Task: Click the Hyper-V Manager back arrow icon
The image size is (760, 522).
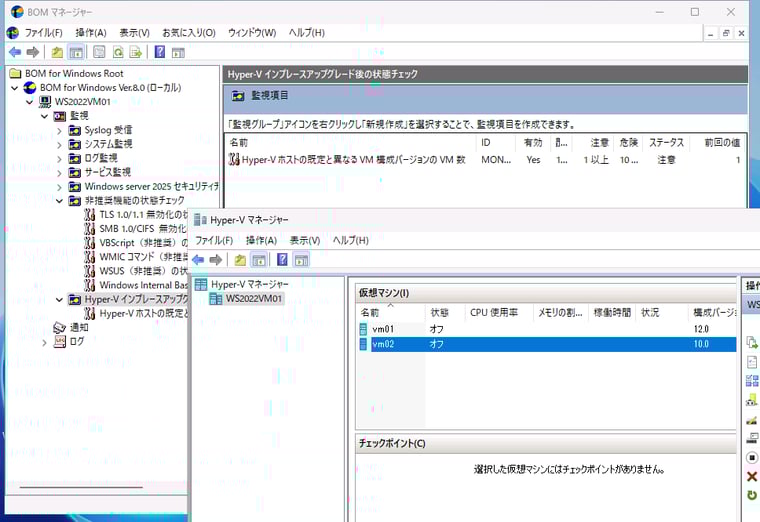Action: coord(198,260)
